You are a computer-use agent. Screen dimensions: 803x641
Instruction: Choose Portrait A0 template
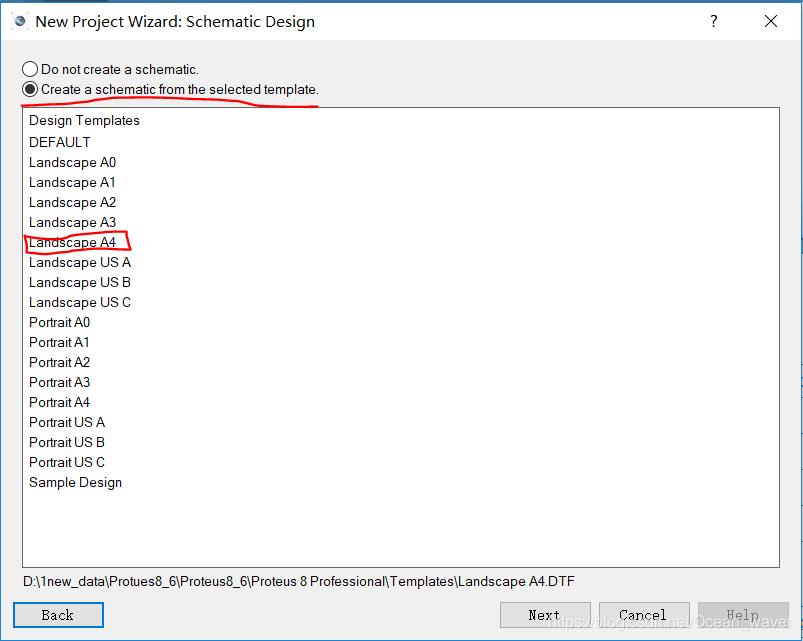[59, 322]
